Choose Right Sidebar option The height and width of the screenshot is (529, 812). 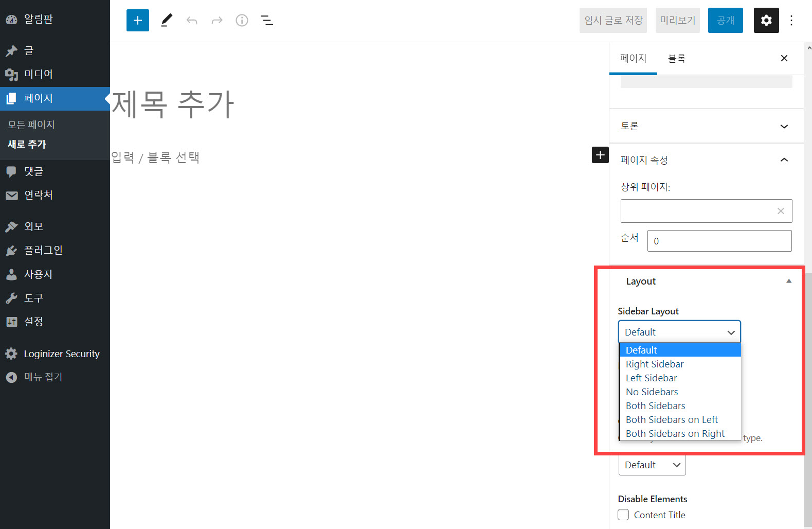point(680,364)
